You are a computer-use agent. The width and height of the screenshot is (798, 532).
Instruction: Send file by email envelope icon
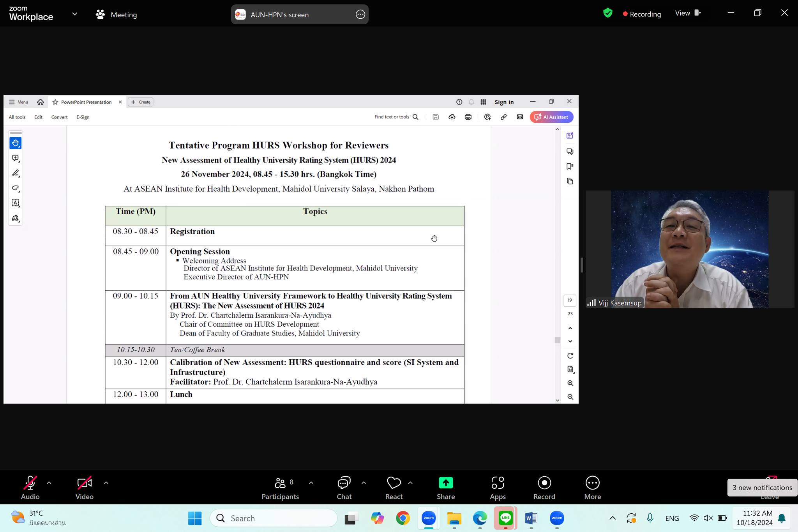[x=520, y=117]
